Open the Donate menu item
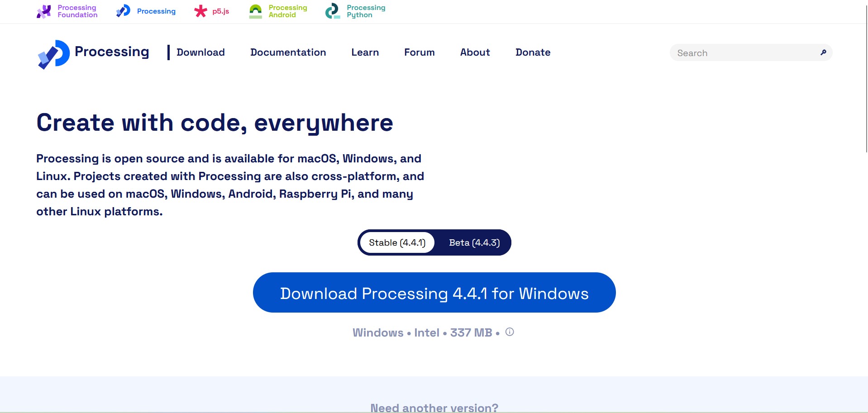The width and height of the screenshot is (868, 413). pos(533,52)
